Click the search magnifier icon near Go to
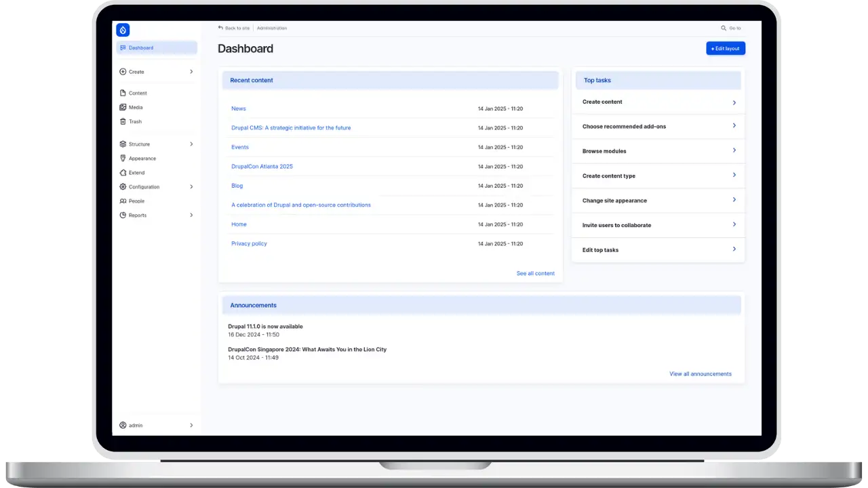 724,28
